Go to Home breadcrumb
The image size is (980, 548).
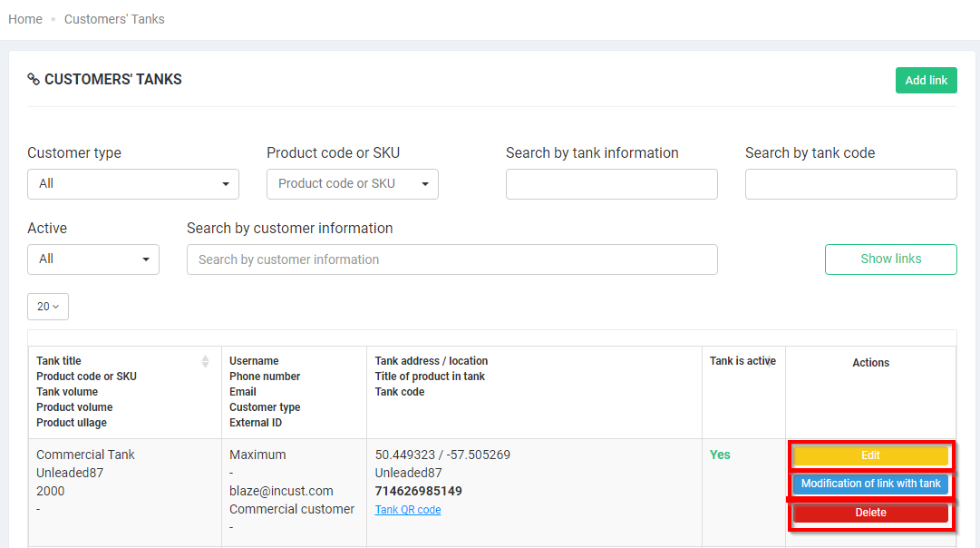25,19
